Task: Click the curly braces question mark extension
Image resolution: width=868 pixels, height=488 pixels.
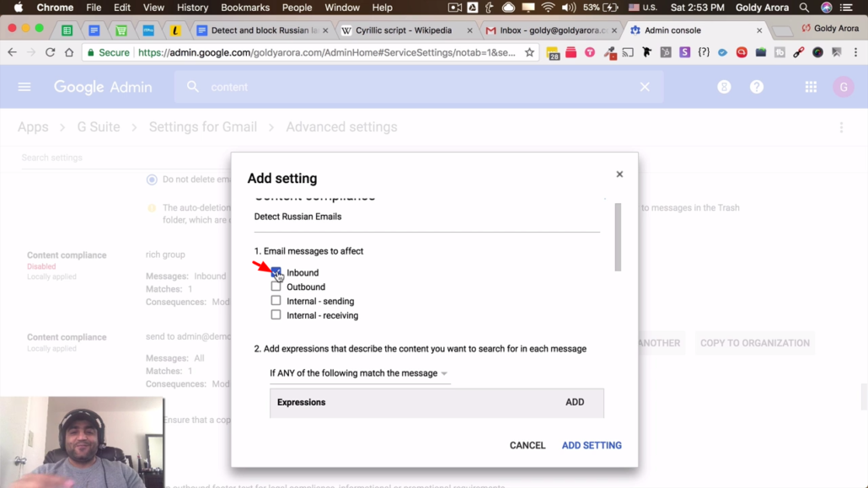Action: click(704, 52)
